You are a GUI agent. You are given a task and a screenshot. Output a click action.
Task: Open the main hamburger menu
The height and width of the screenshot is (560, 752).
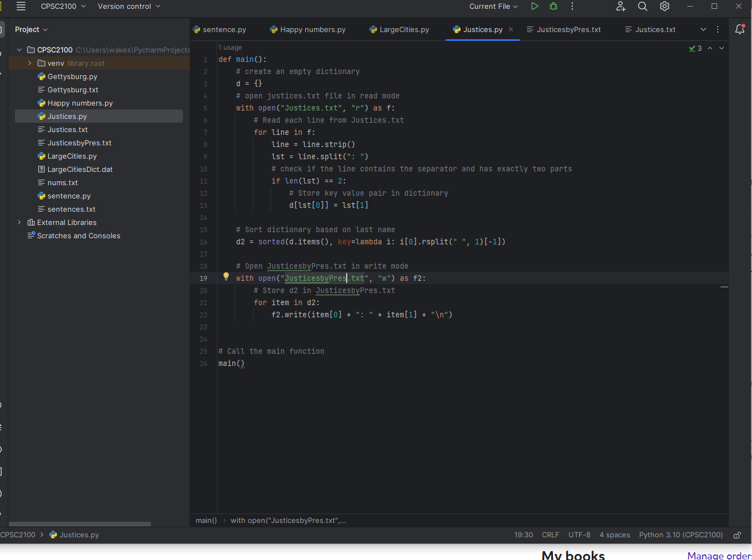click(21, 6)
